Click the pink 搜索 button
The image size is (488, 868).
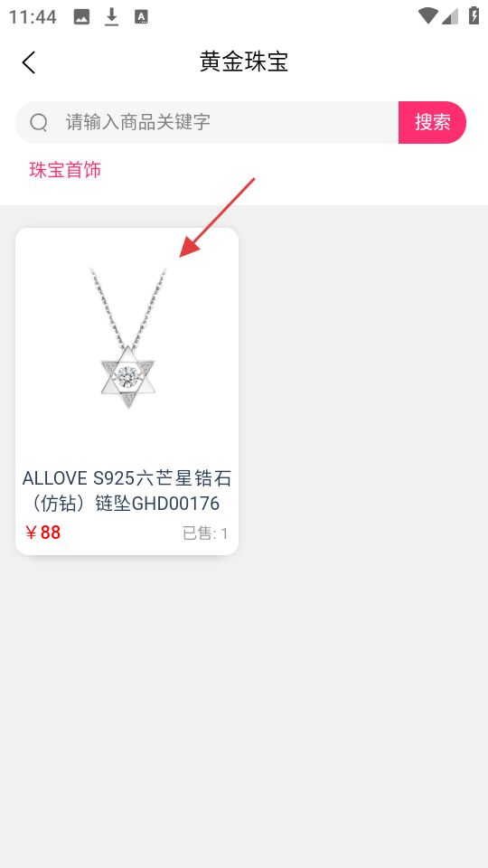pyautogui.click(x=432, y=122)
